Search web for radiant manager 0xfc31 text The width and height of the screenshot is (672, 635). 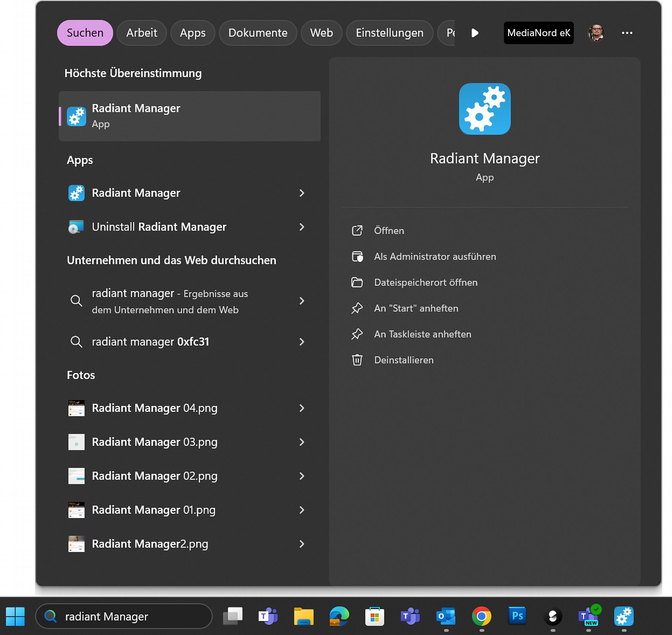coord(150,342)
